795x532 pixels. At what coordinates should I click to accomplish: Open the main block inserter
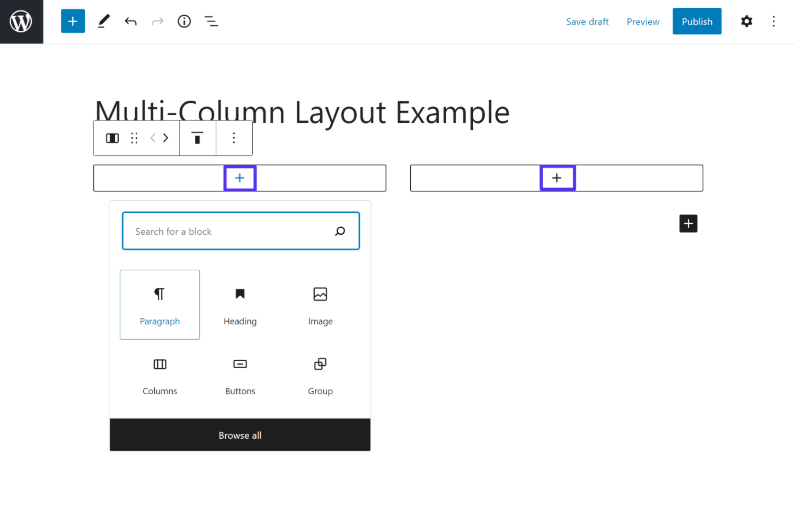[73, 21]
